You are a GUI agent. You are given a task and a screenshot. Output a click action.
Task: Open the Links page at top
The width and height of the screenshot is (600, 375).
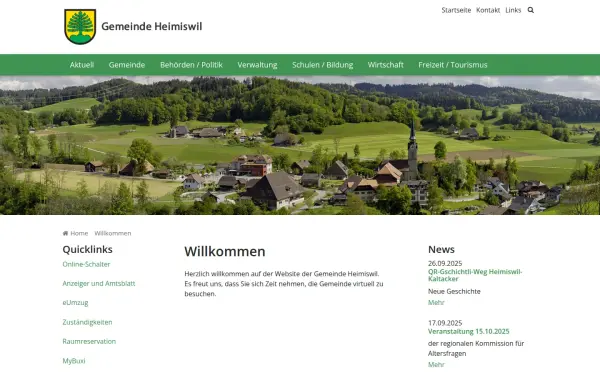513,10
